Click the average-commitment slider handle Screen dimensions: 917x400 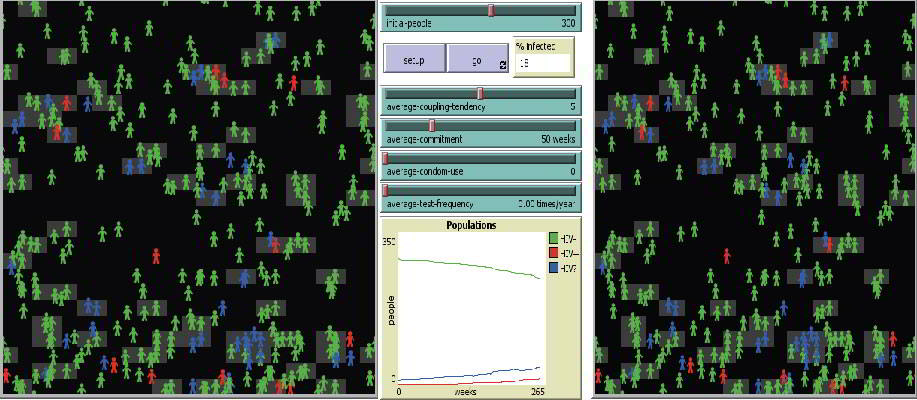pos(431,126)
